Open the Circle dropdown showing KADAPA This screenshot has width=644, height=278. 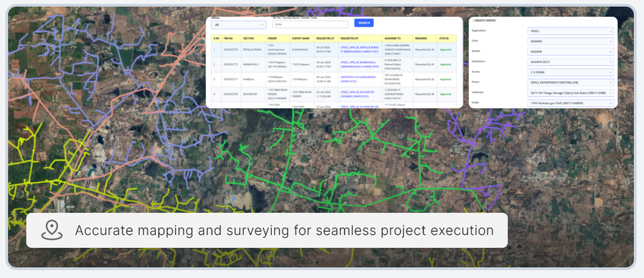pyautogui.click(x=571, y=41)
